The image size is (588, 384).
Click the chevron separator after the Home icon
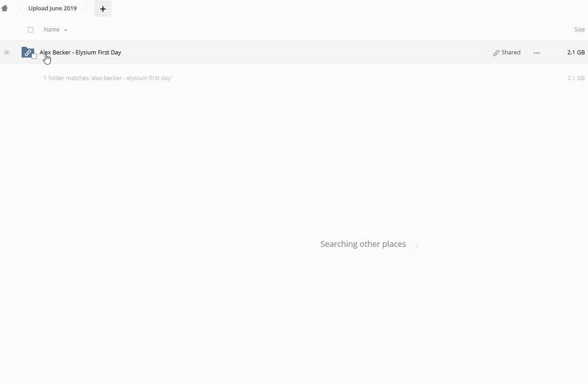point(18,8)
